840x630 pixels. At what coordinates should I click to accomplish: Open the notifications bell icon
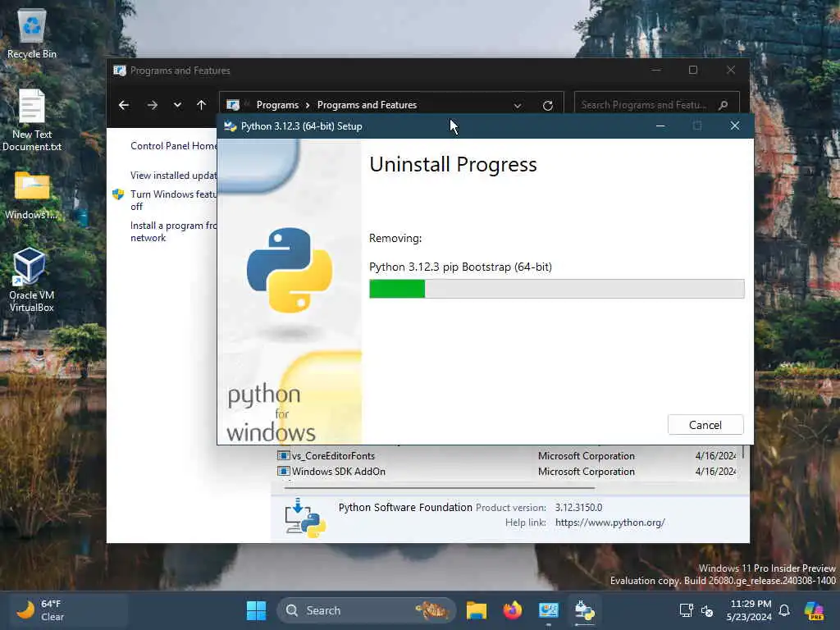click(784, 610)
